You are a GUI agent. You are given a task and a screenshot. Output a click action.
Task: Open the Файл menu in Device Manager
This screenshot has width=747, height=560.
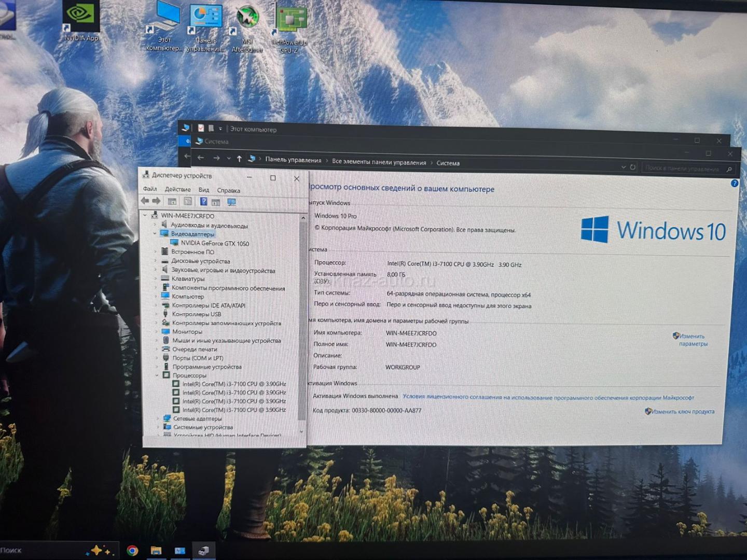point(150,189)
